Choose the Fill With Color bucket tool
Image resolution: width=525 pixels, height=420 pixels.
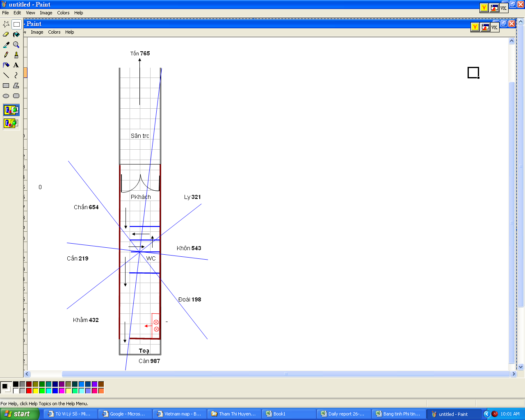point(16,34)
